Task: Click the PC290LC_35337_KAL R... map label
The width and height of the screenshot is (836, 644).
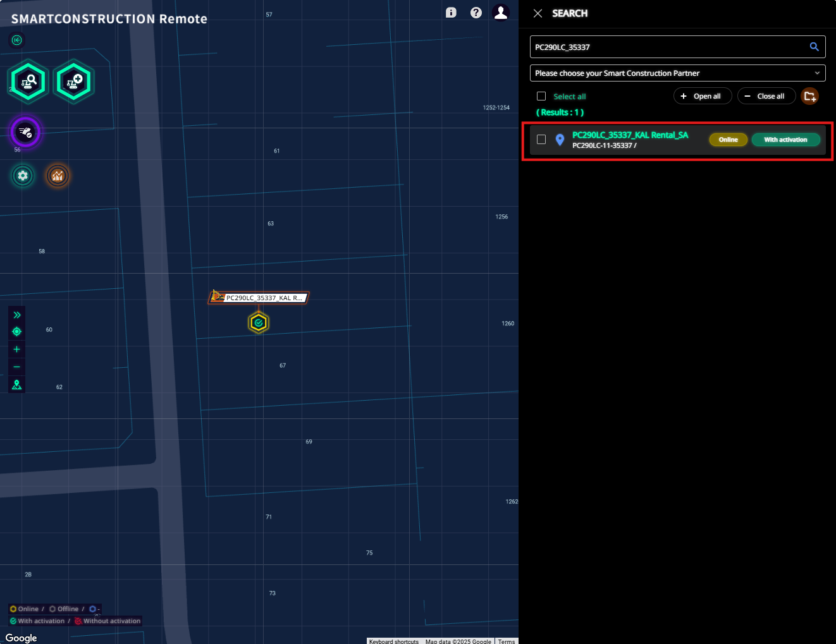Action: point(259,298)
